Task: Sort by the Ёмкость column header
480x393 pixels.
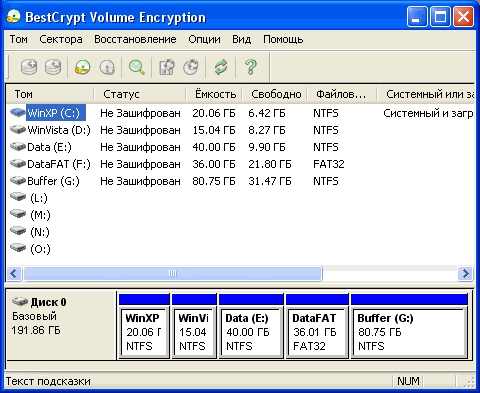Action: point(214,94)
